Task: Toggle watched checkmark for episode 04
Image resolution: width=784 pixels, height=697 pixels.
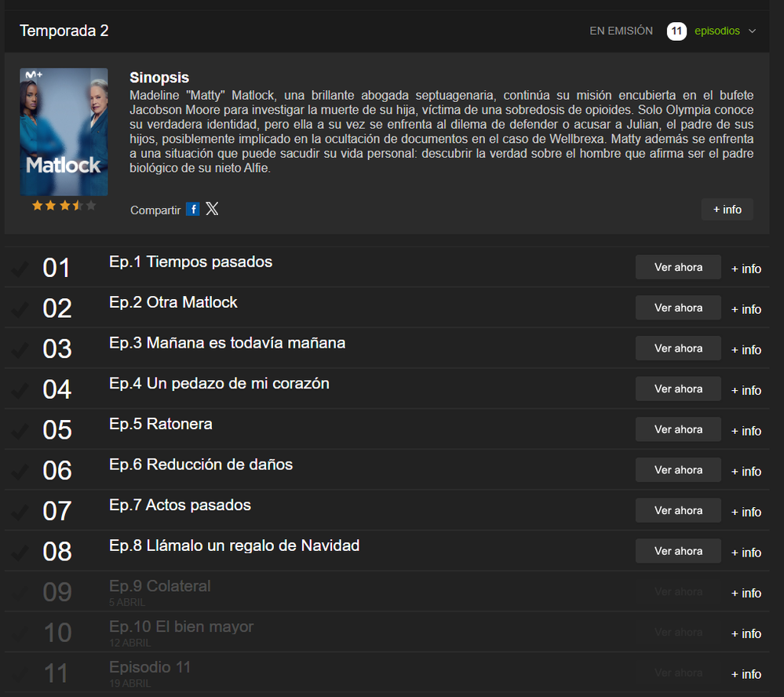Action: [20, 390]
